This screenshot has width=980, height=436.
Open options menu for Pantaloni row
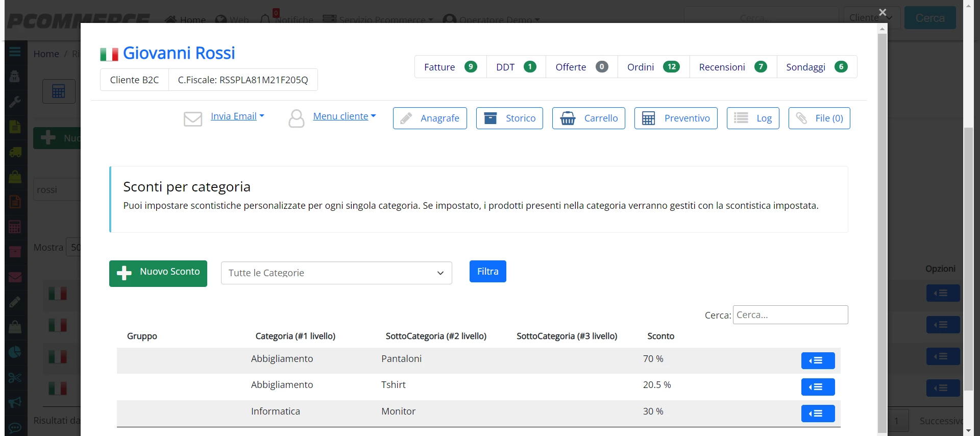click(x=818, y=361)
